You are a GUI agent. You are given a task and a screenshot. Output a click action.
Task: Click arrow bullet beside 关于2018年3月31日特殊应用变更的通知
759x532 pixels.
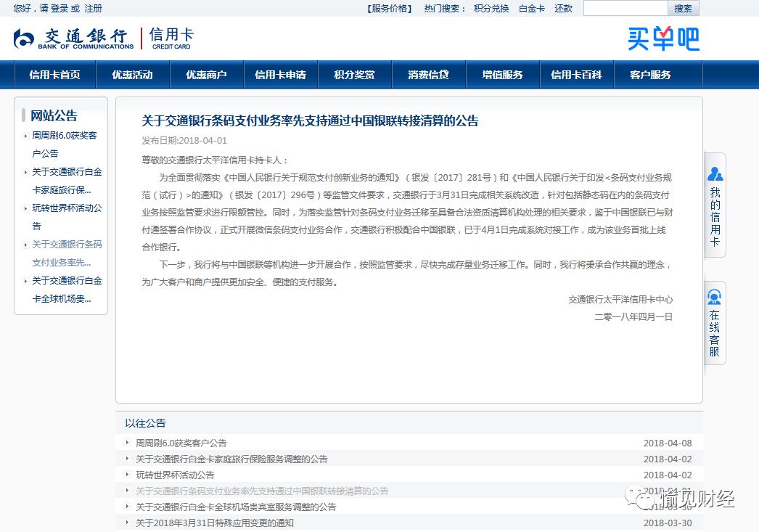(x=127, y=523)
